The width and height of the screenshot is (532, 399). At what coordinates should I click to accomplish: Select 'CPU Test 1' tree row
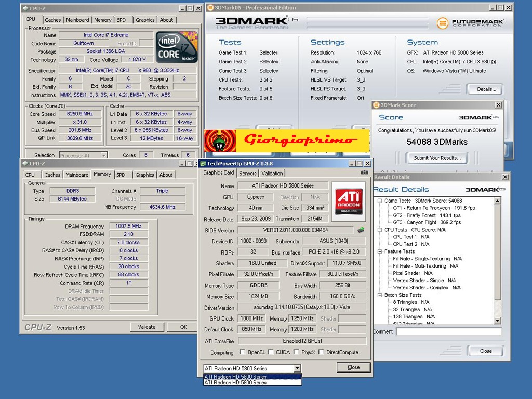coord(411,237)
